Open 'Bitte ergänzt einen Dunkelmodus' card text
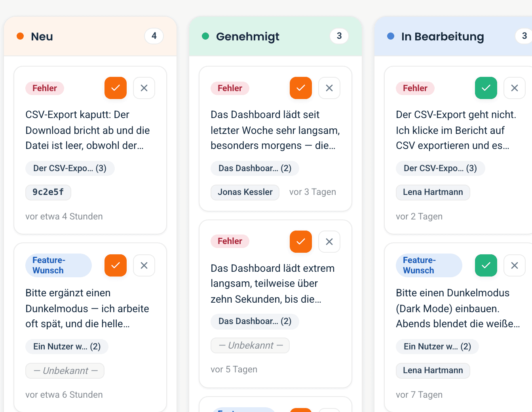The height and width of the screenshot is (412, 532). (x=87, y=308)
